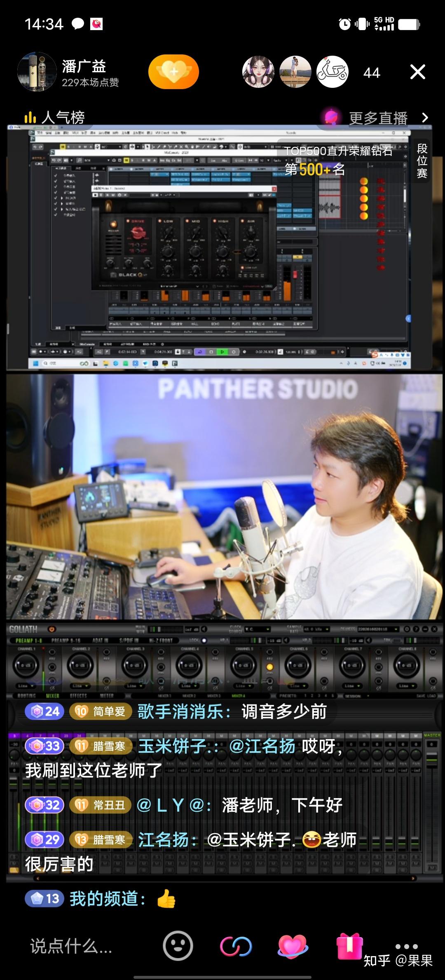
Task: Toggle the lit 48V button on Channel 5
Action: [x=270, y=667]
